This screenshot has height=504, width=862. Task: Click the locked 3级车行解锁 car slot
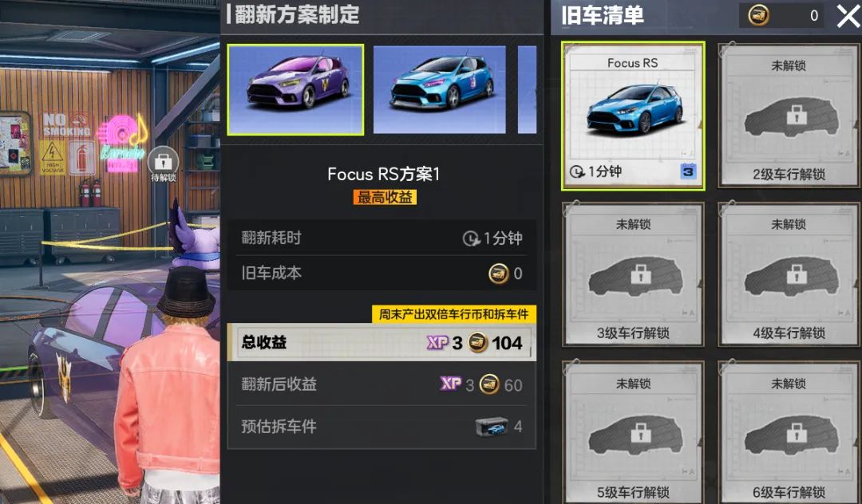tap(633, 274)
